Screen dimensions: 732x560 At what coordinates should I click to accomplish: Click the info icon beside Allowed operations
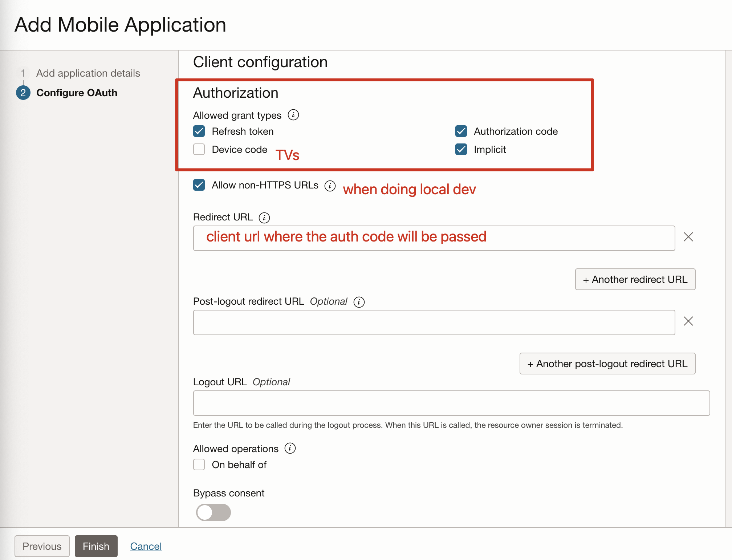[290, 449]
